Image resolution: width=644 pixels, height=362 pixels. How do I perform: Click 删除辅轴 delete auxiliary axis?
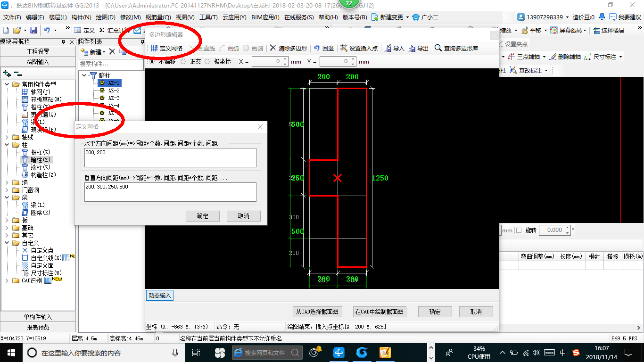coord(565,57)
